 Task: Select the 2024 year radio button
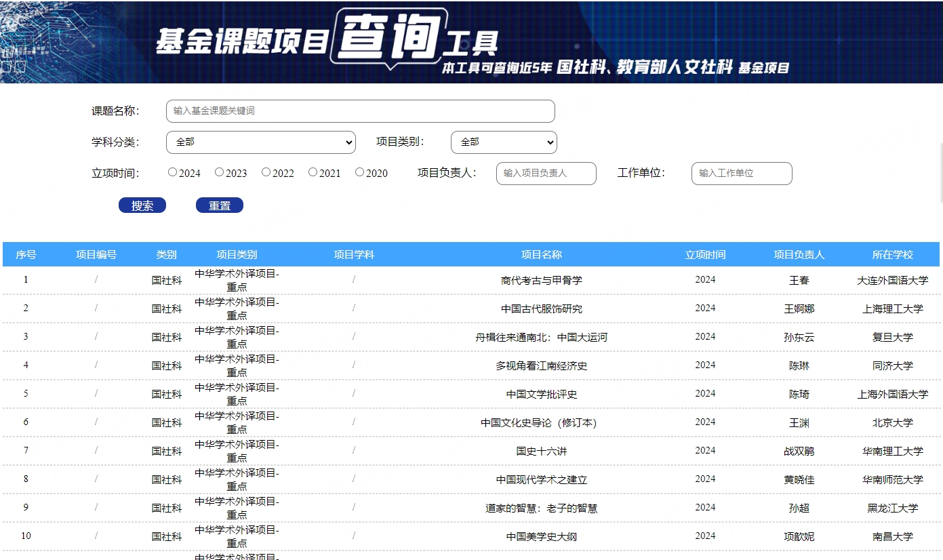tap(173, 172)
